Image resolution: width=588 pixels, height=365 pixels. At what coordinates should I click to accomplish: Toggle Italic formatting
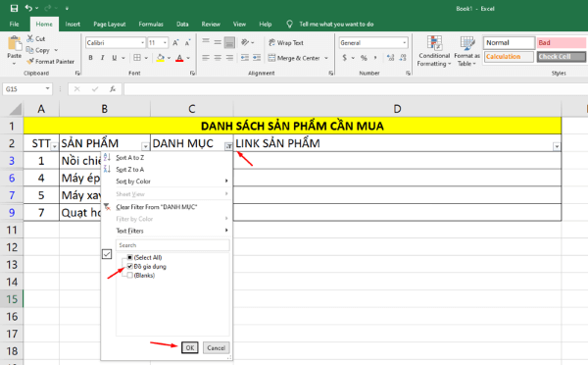click(102, 58)
